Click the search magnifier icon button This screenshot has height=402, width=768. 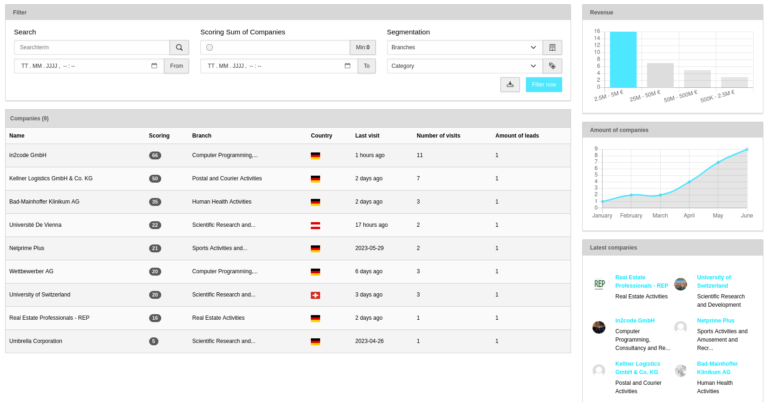coord(179,47)
